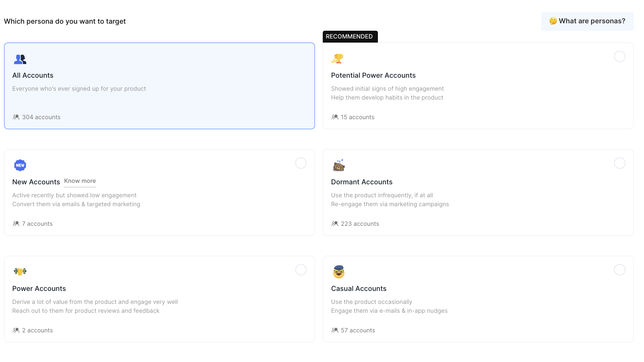Click the detective face icon on Casual Accounts
644x362 pixels.
[x=338, y=271]
